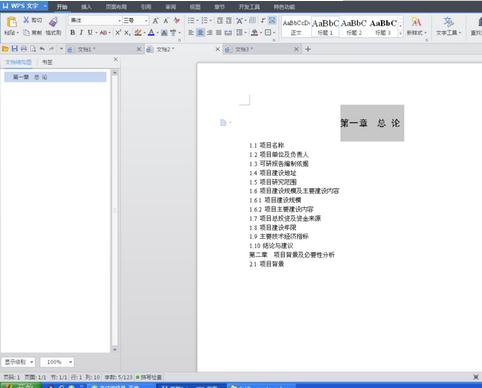Expand the Paste options arrow
Viewport: 482px width, 388px height.
17,33
